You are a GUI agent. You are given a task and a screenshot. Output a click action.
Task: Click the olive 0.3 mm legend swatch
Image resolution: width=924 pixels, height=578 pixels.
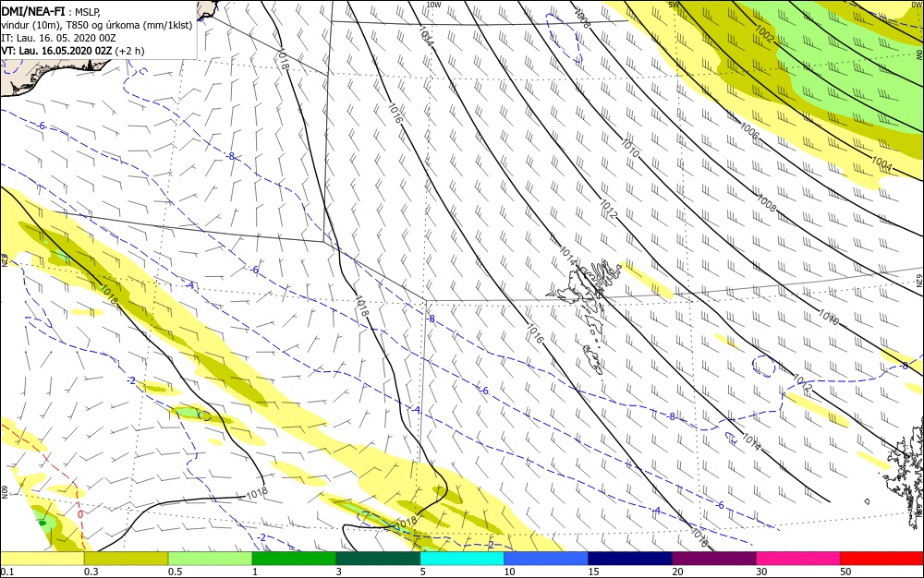pyautogui.click(x=126, y=559)
